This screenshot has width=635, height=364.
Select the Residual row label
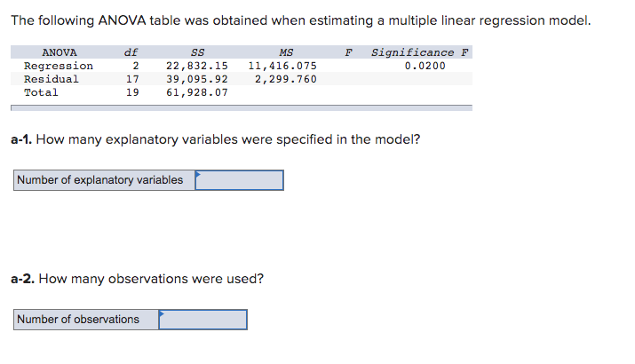(x=52, y=79)
